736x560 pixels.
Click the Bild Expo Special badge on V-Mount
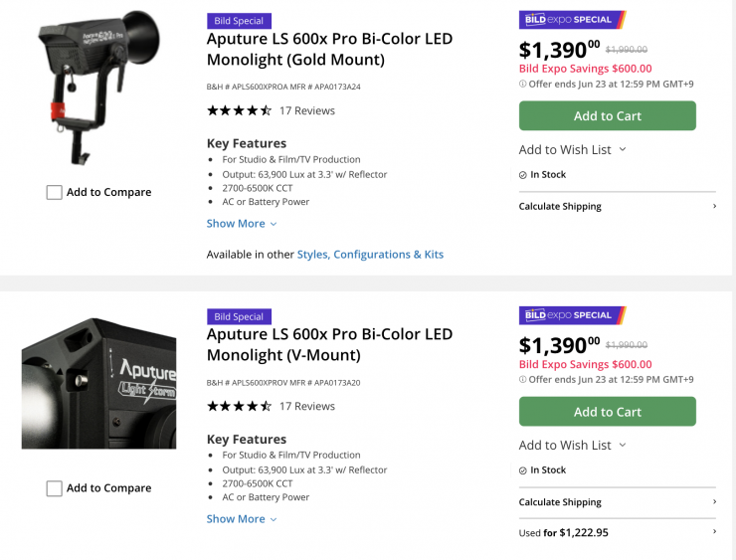point(572,315)
